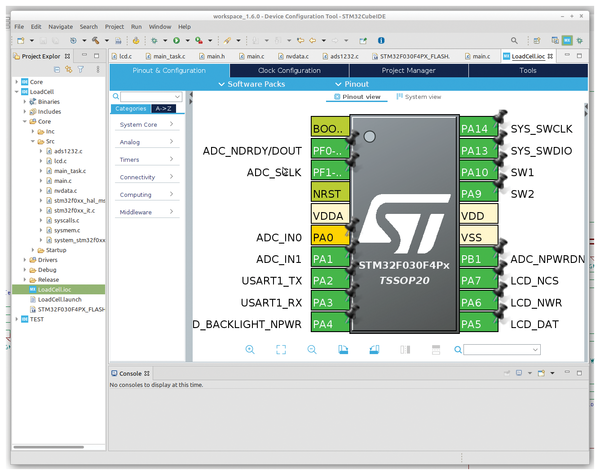
Task: Close the LoadCell.ioc editor tab
Action: [x=550, y=56]
